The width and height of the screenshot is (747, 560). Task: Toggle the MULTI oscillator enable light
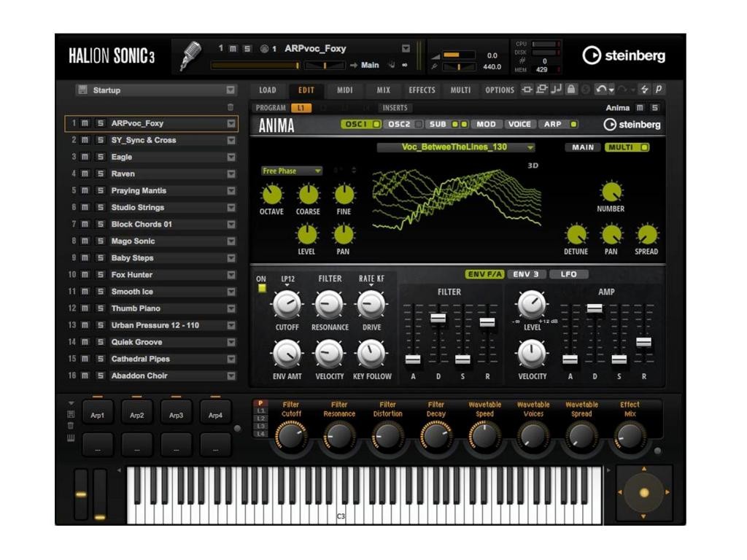tap(644, 147)
